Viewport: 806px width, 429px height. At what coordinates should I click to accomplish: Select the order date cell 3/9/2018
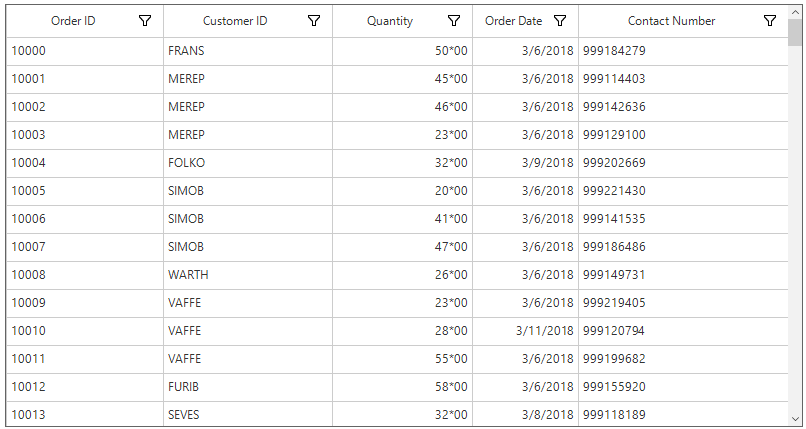click(x=525, y=163)
